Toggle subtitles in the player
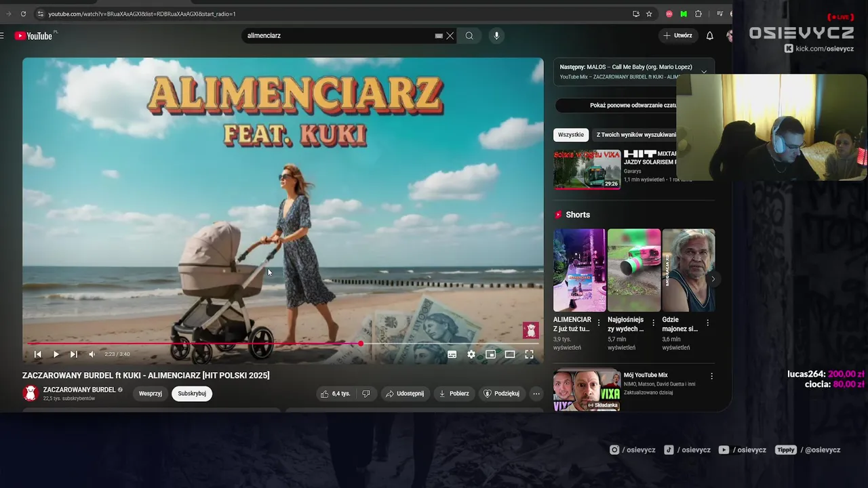The image size is (868, 488). pyautogui.click(x=452, y=354)
